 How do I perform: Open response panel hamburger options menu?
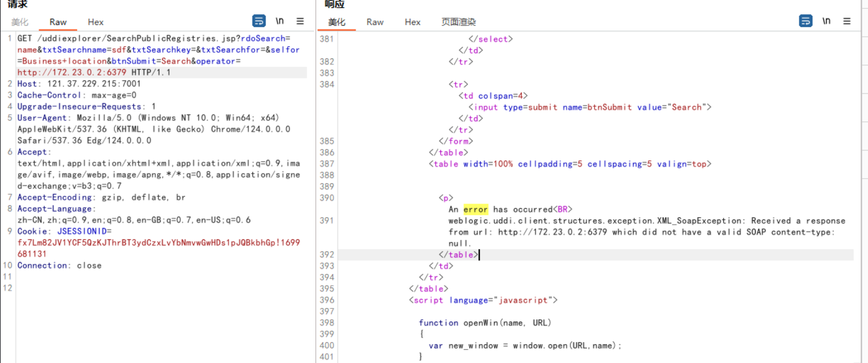point(847,21)
